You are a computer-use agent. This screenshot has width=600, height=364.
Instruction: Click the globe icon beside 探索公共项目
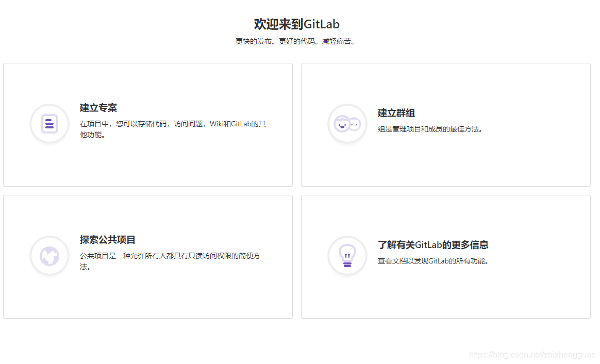pyautogui.click(x=49, y=256)
